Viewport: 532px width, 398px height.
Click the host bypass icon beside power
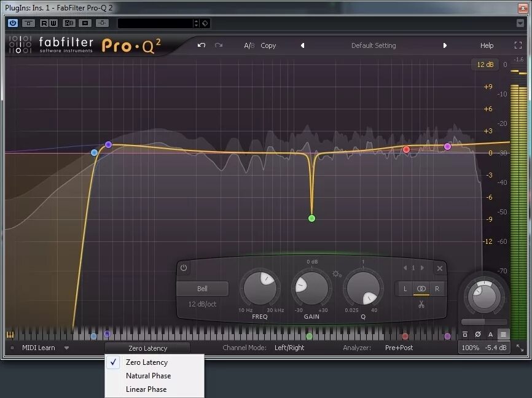point(28,23)
